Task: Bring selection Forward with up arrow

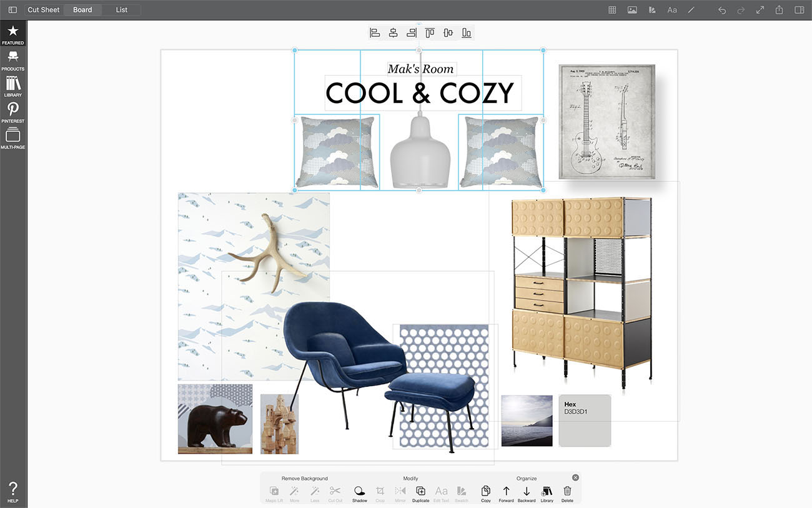Action: pos(506,492)
